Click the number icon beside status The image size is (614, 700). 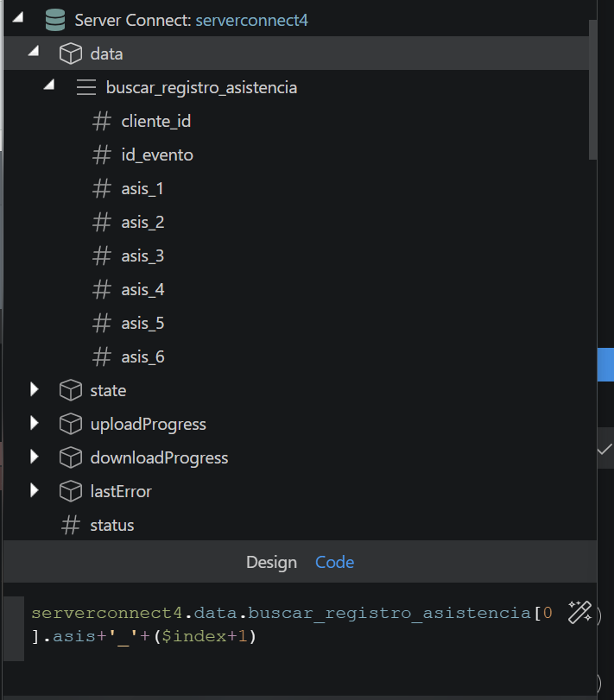70,525
